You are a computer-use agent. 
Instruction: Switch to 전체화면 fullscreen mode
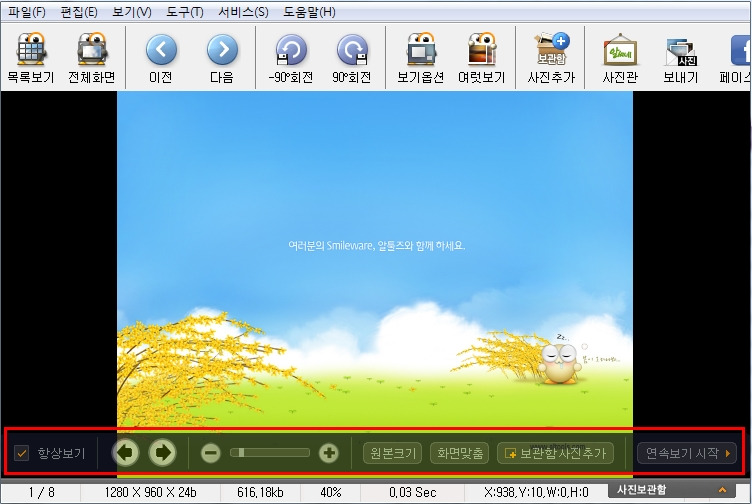tap(92, 58)
